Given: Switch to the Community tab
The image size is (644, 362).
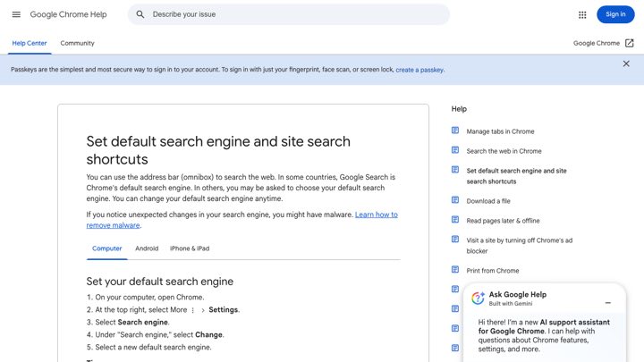Looking at the screenshot, I should pyautogui.click(x=77, y=43).
